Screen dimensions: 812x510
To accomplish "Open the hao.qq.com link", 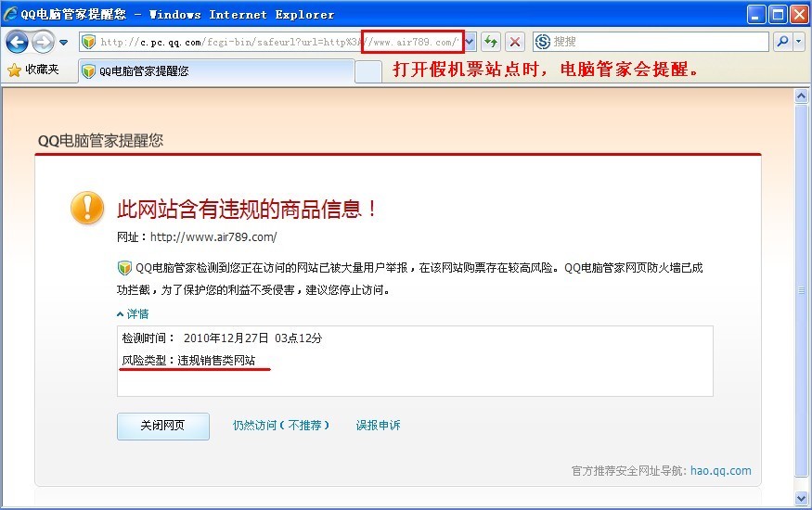I will (x=720, y=471).
